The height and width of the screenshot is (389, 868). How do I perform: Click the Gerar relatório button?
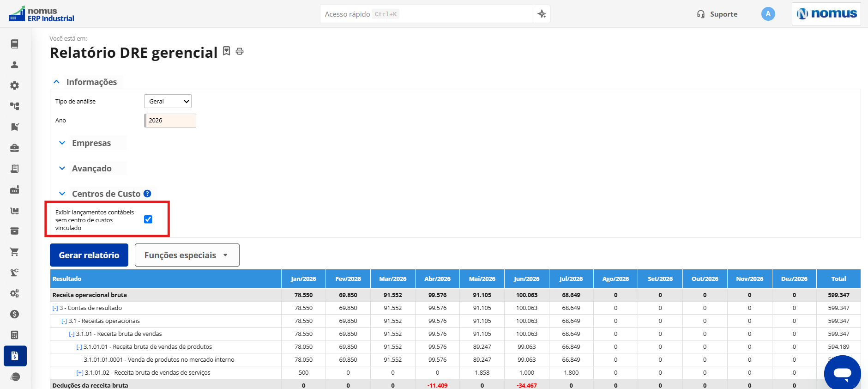(x=89, y=255)
